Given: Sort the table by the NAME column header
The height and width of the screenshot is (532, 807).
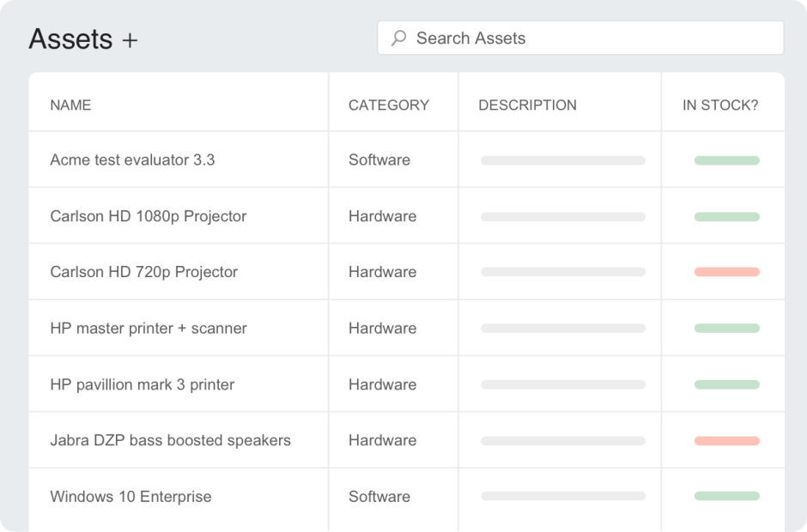Looking at the screenshot, I should click(70, 105).
